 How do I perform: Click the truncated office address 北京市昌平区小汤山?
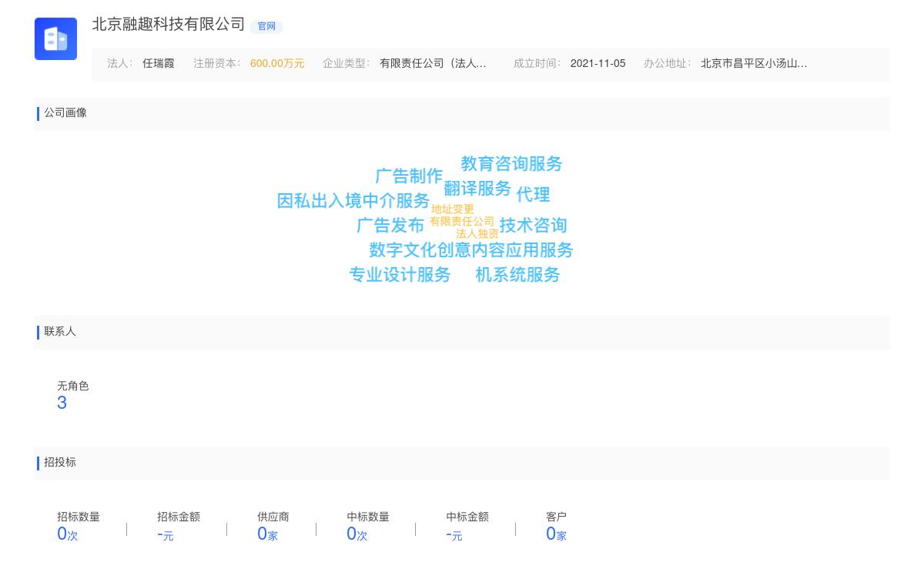753,64
